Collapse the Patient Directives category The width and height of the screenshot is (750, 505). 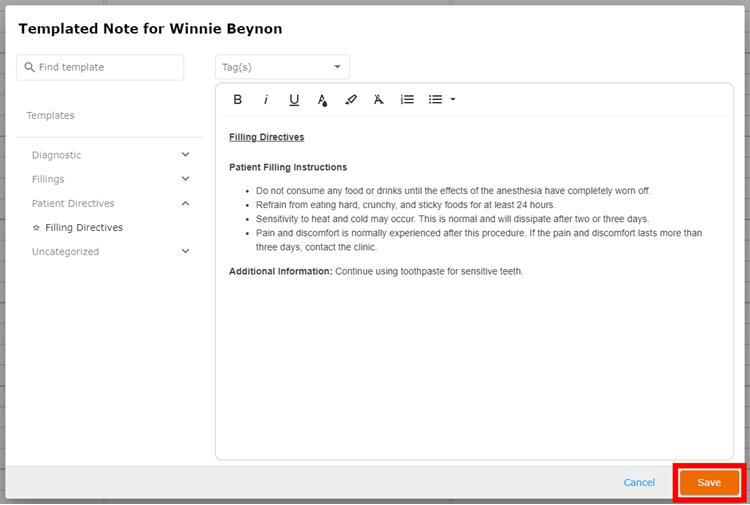(186, 203)
